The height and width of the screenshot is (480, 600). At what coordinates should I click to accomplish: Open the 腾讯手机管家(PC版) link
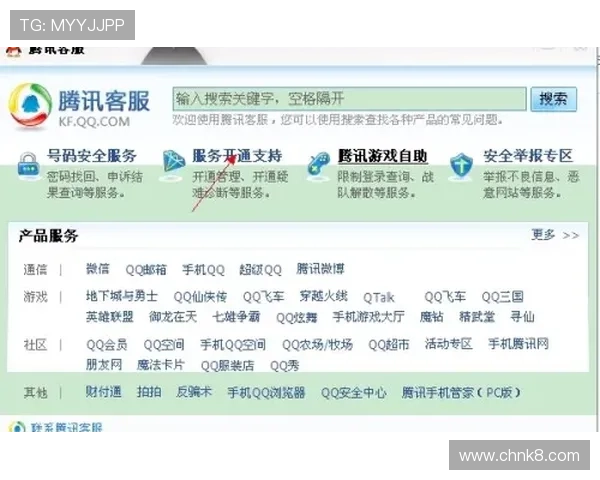click(x=461, y=392)
